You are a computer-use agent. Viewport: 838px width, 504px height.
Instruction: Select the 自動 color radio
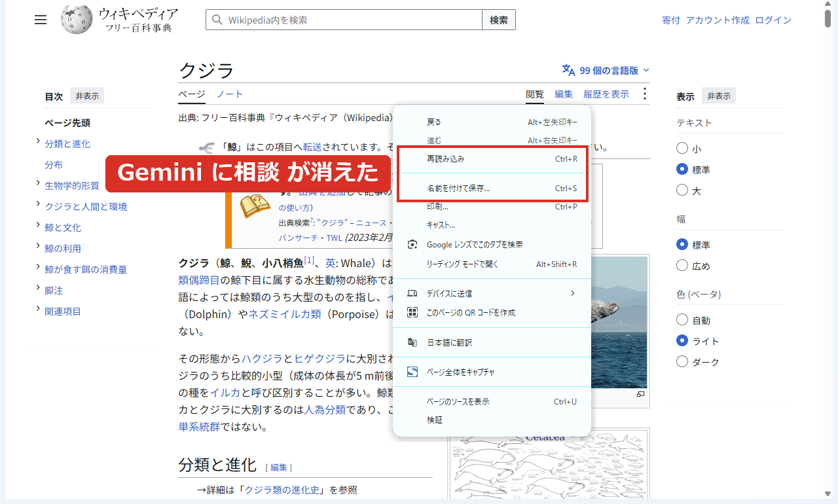[x=682, y=320]
